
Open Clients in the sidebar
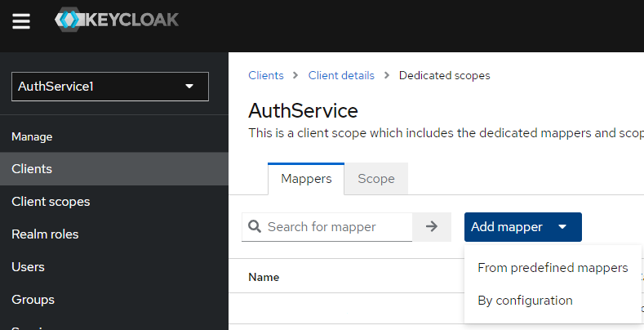click(32, 169)
